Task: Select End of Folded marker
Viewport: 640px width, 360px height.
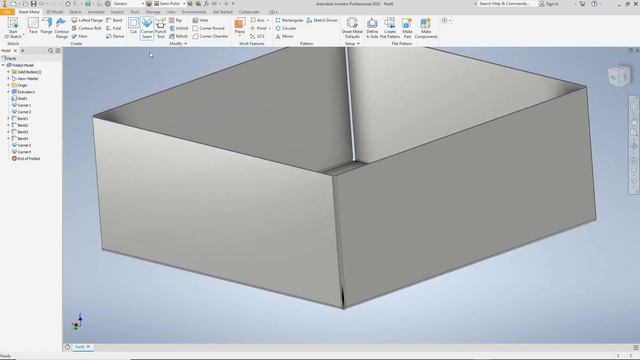Action: (x=26, y=158)
